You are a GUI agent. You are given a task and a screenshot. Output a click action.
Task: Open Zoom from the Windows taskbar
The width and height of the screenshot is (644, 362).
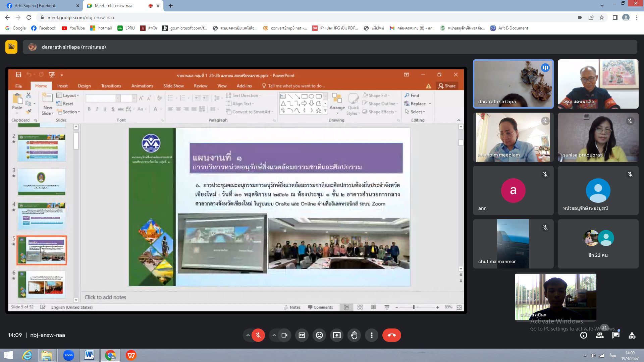click(68, 355)
